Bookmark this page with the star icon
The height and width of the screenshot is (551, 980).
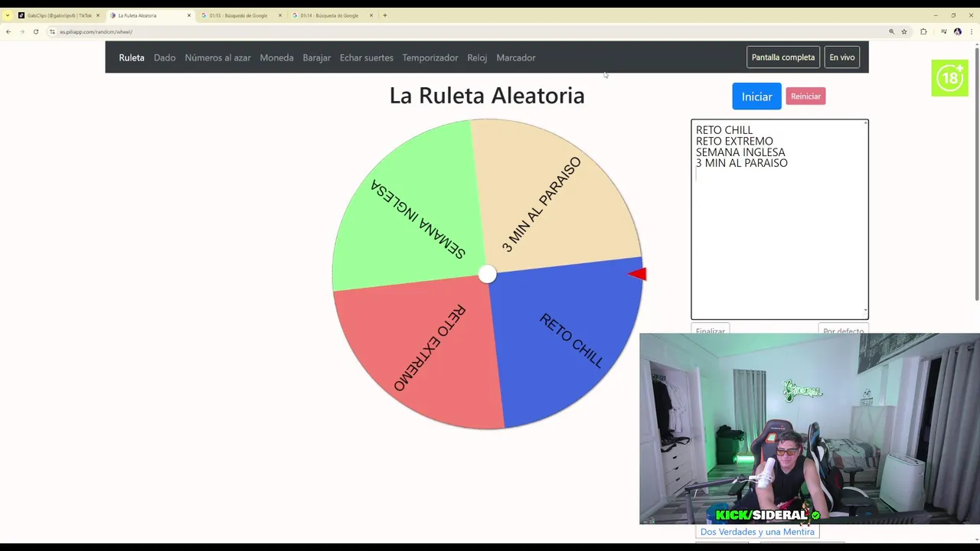pos(904,31)
